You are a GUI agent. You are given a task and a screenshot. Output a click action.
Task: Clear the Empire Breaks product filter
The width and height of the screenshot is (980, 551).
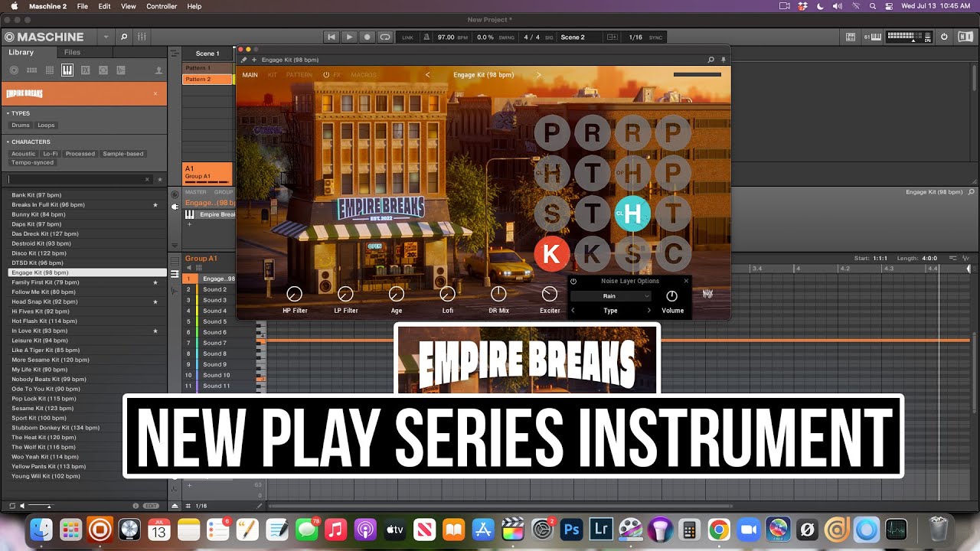pyautogui.click(x=155, y=93)
